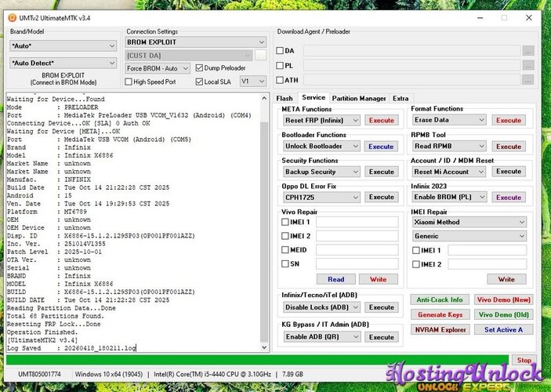
Task: Click the UMTv2 app icon in title bar
Action: [13, 18]
